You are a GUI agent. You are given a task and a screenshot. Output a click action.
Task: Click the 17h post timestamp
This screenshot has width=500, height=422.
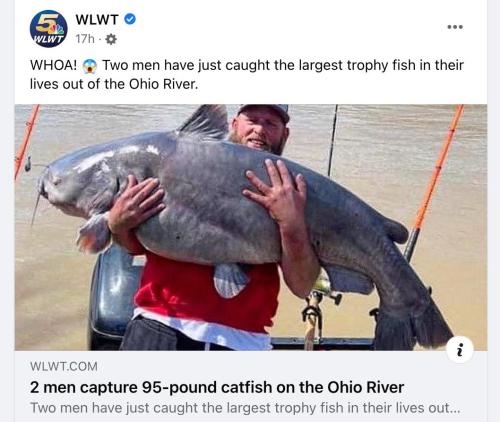[x=85, y=39]
